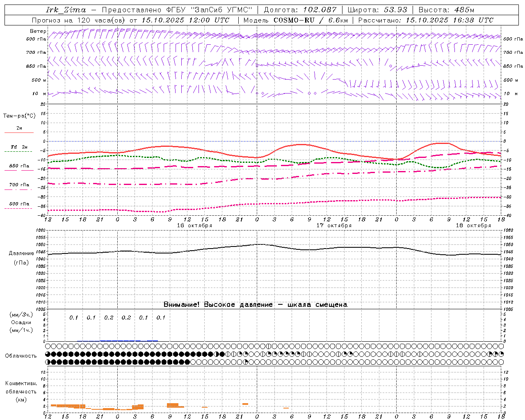
Task: Select the Широта: 53.93 value
Action: 377,10
